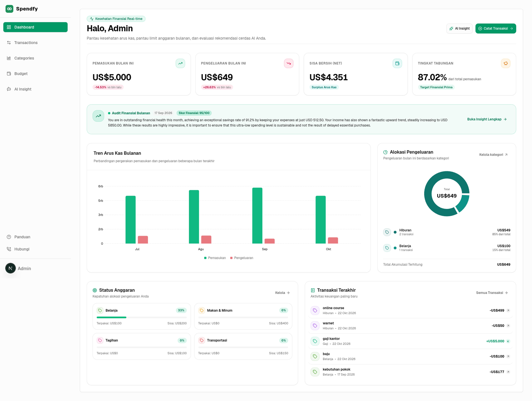532x401 pixels.
Task: Open AI Insight sidebar page
Action: [x=35, y=89]
